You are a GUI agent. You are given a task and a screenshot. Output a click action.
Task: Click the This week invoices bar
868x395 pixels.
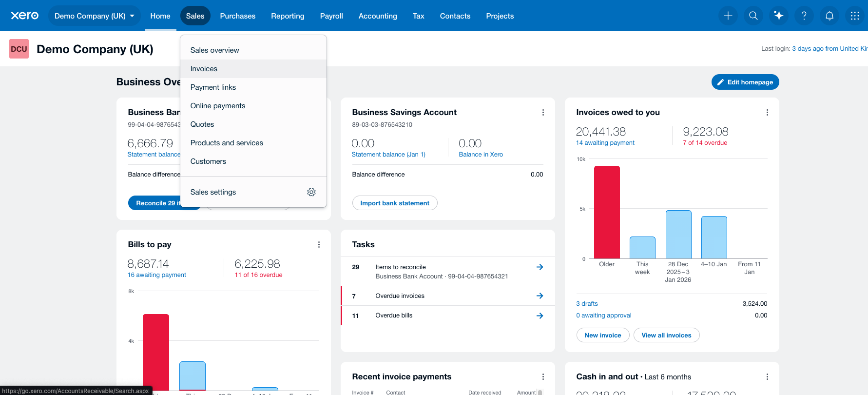(x=642, y=248)
